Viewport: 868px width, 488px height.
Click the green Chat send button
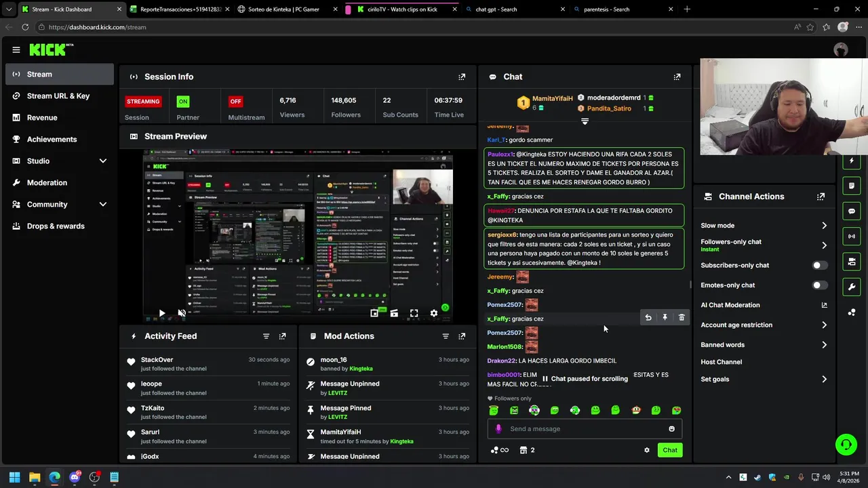coord(670,450)
